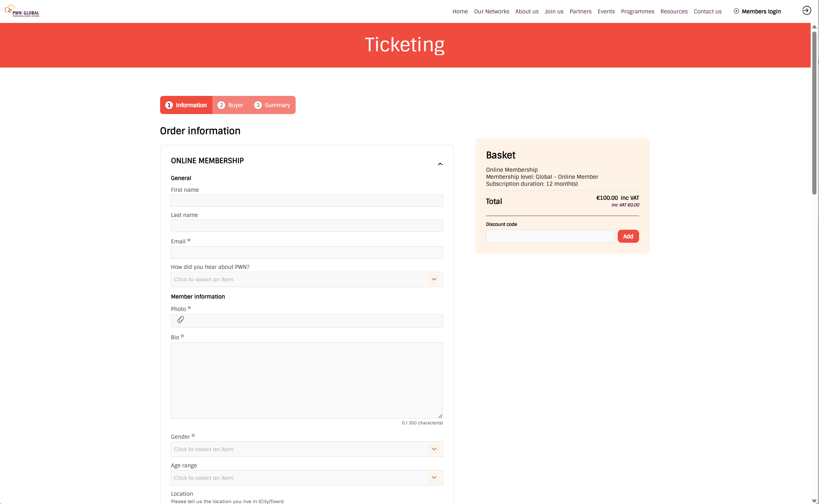Viewport: 819px width, 504px height.
Task: Go to the Summary step tab
Action: pos(272,105)
